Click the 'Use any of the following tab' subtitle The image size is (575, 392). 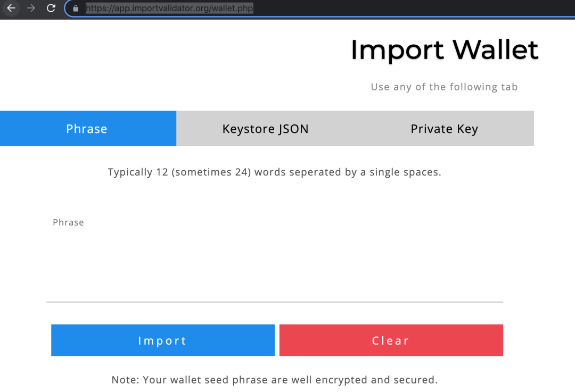pyautogui.click(x=444, y=87)
